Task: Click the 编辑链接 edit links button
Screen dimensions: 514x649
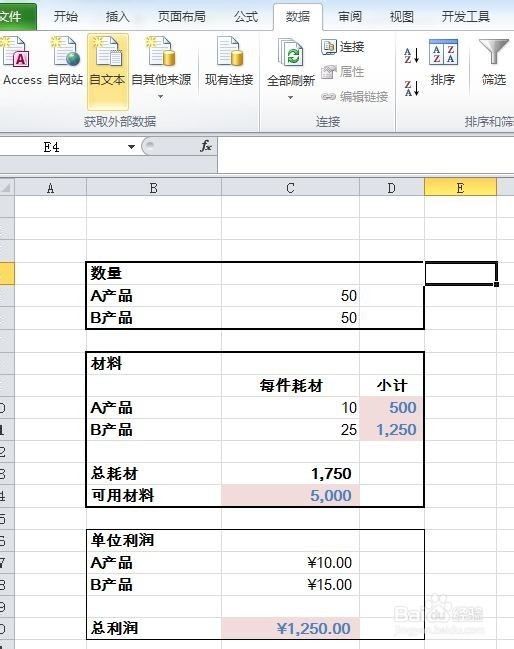Action: pyautogui.click(x=354, y=97)
